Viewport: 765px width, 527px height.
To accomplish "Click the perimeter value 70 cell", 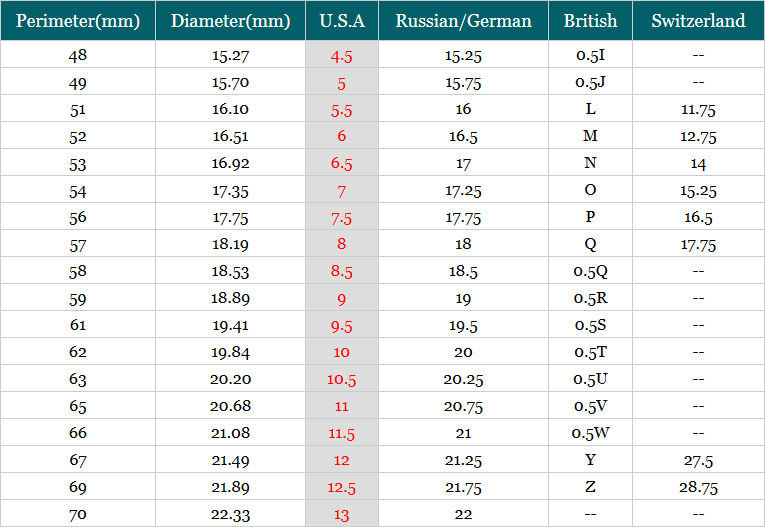I will pyautogui.click(x=78, y=514).
